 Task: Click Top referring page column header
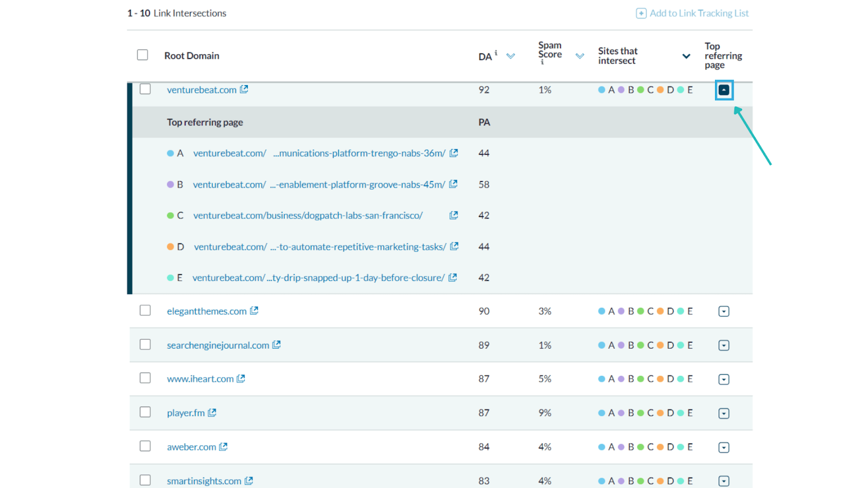pos(723,55)
